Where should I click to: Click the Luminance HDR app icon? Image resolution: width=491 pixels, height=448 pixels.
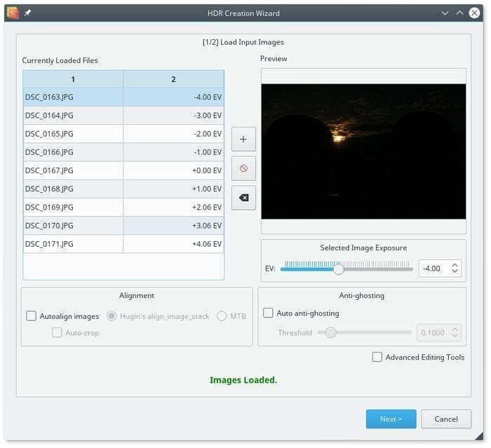click(x=11, y=13)
